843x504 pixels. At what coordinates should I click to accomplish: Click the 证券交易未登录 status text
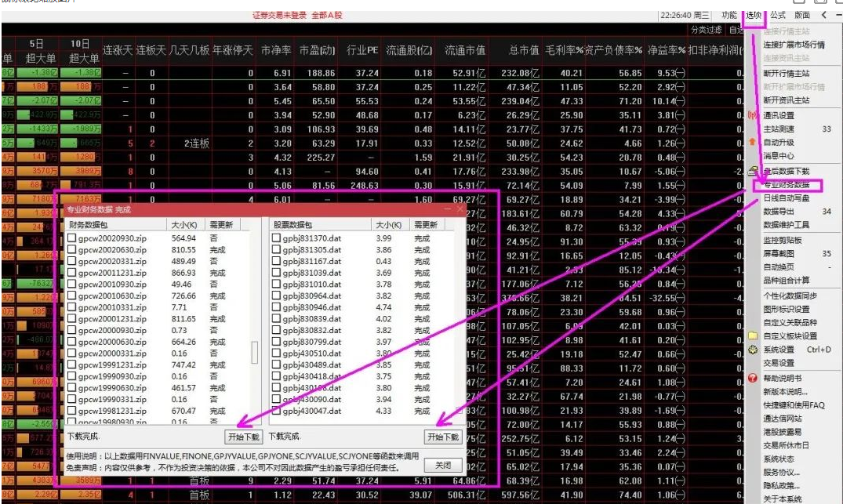pos(280,15)
